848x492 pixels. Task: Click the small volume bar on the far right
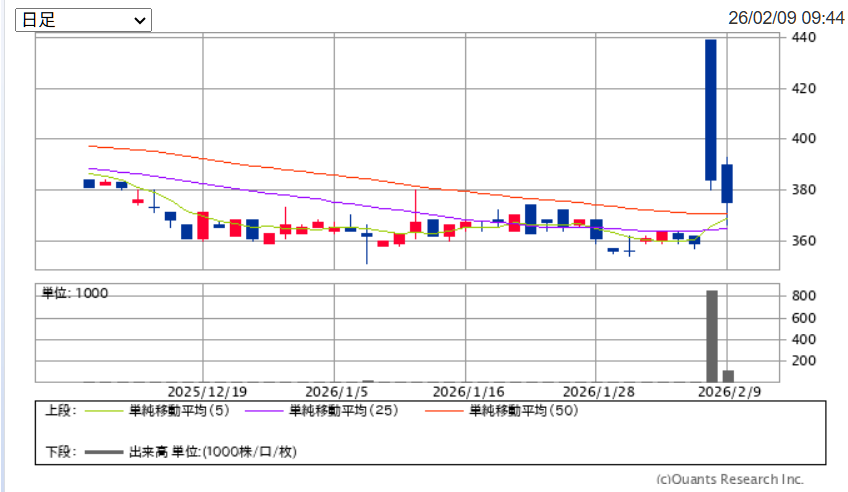(728, 376)
